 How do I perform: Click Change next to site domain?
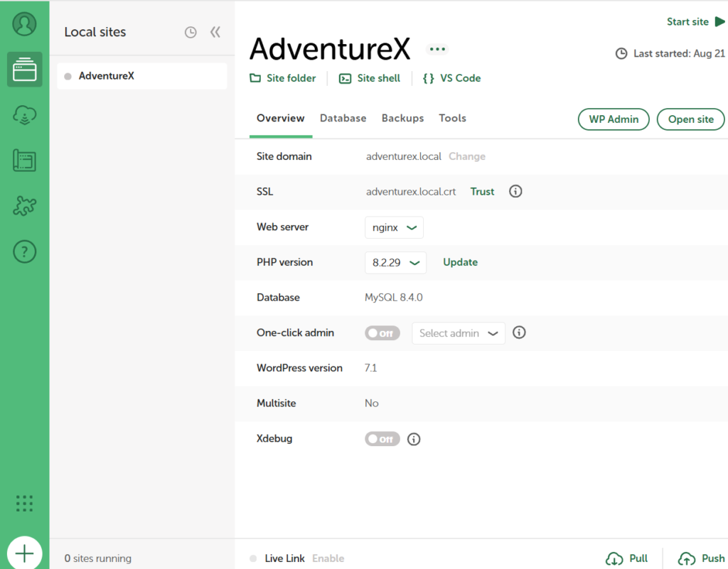(467, 156)
